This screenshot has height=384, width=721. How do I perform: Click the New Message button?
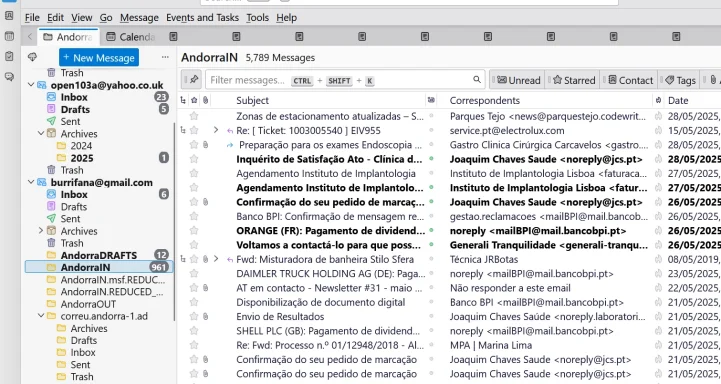tap(99, 57)
